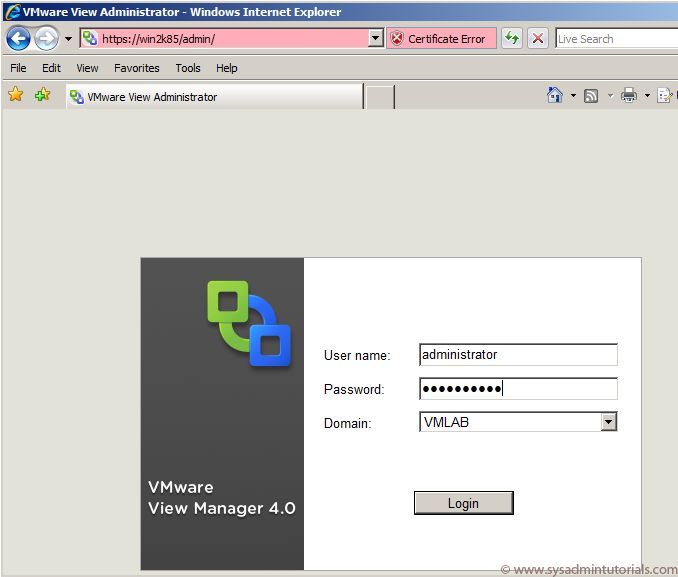Open the Tools menu
Screen dimensions: 678x577
[x=188, y=68]
